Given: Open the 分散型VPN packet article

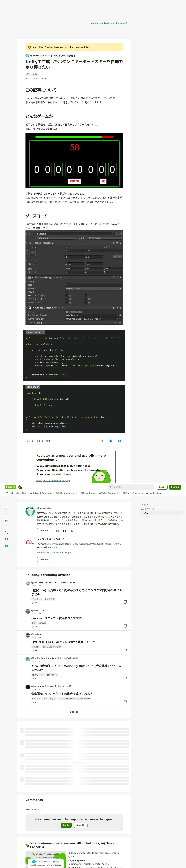Looking at the screenshot, I should (x=62, y=694).
